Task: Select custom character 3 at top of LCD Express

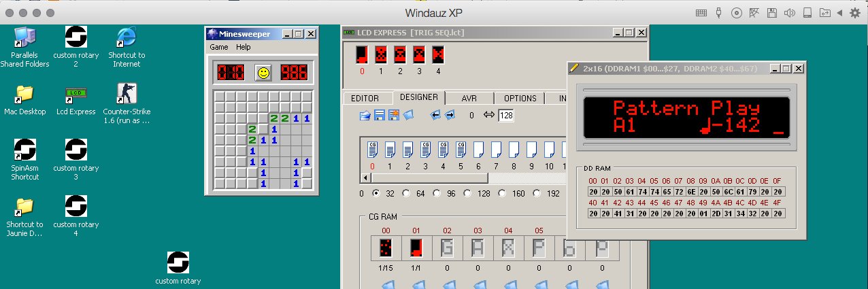Action: click(x=419, y=55)
